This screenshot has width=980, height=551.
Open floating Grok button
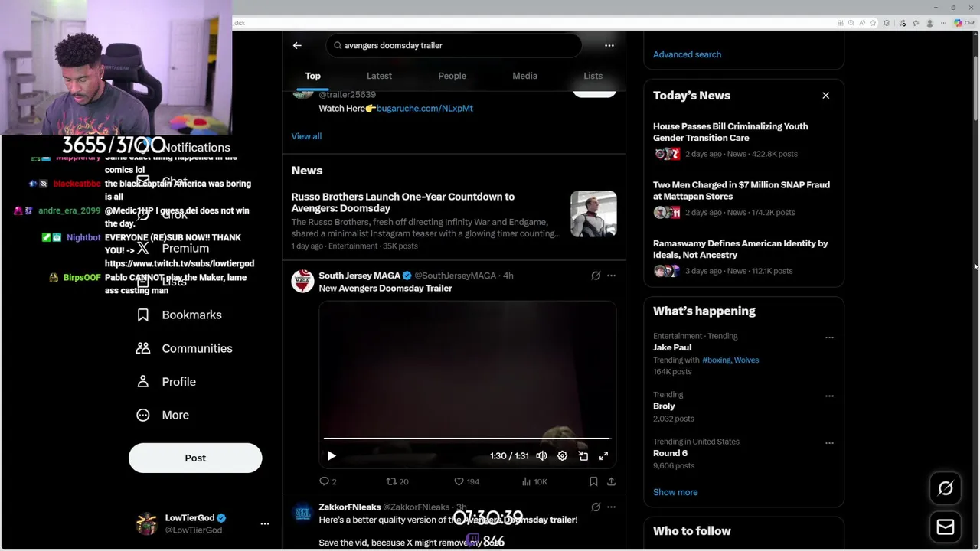(946, 488)
